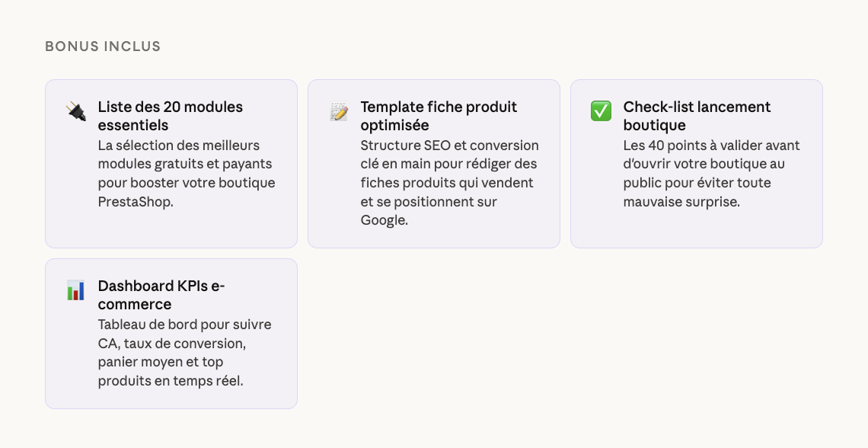Click the 40 points checklist description
Screen dimensions: 868x448
tap(711, 174)
